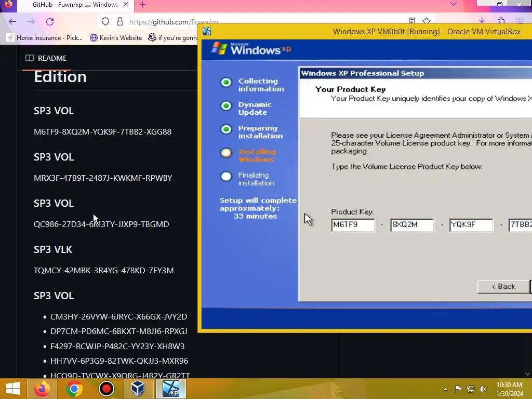Show hidden system tray icons

click(445, 389)
